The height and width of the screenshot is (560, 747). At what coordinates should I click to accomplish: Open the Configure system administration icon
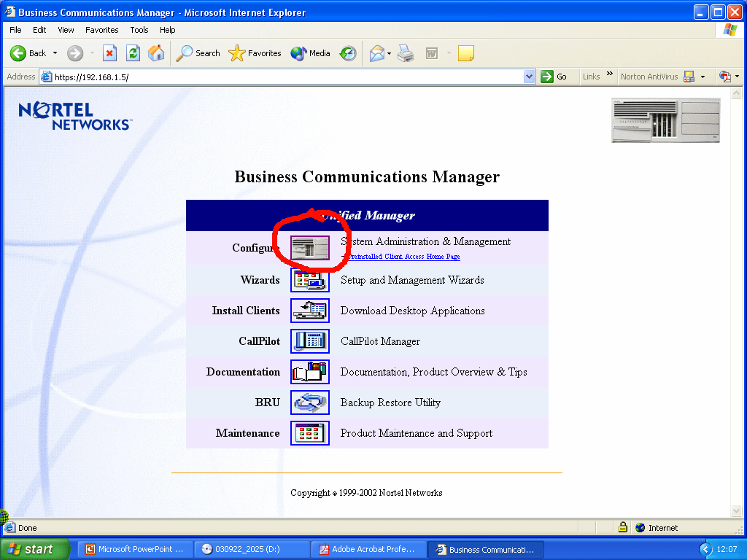pyautogui.click(x=309, y=248)
